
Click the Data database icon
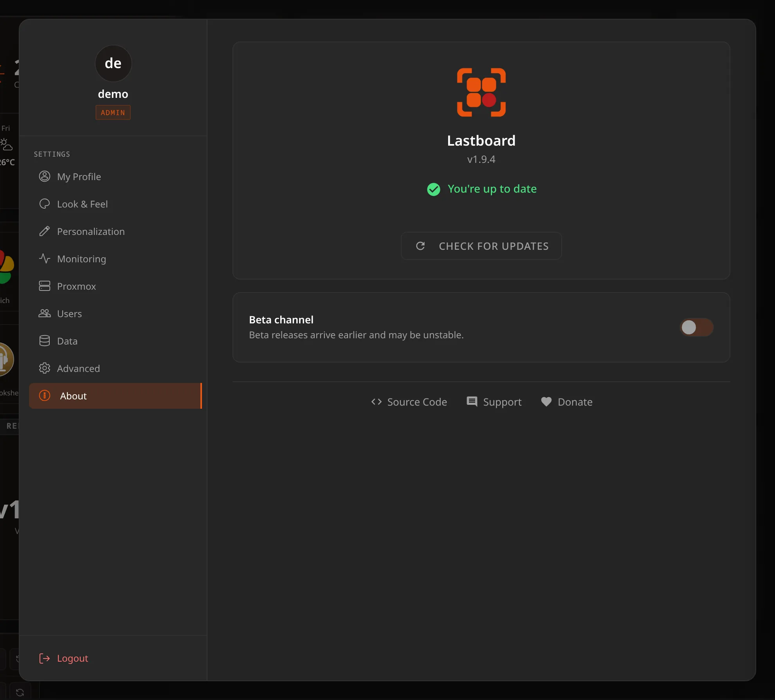click(x=45, y=341)
